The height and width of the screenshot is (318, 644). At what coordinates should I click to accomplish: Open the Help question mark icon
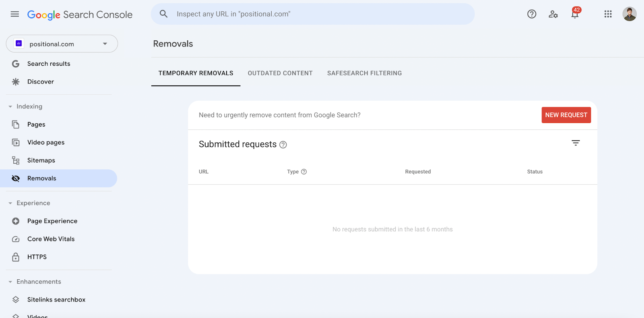[x=532, y=14]
